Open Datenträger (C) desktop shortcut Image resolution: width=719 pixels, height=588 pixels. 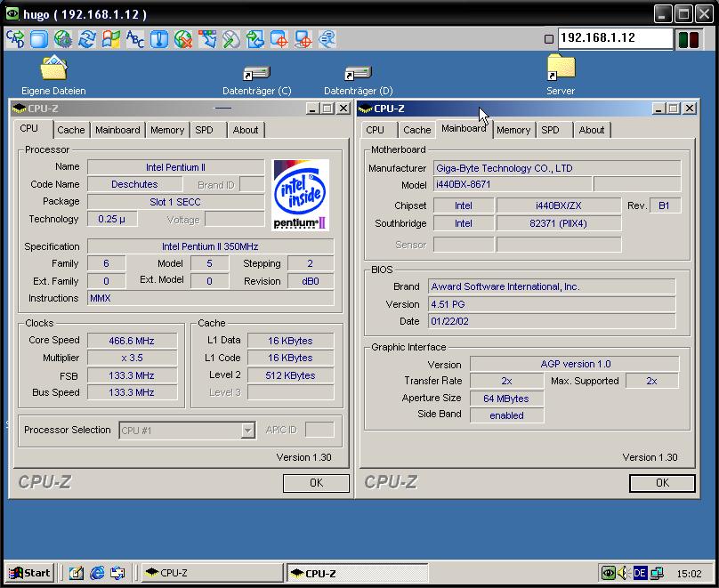[x=256, y=75]
